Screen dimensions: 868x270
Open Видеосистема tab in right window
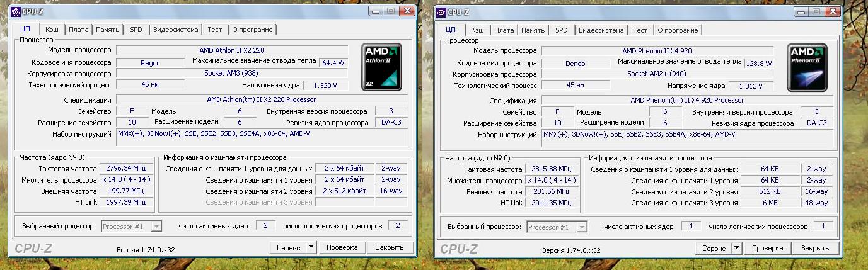click(602, 30)
